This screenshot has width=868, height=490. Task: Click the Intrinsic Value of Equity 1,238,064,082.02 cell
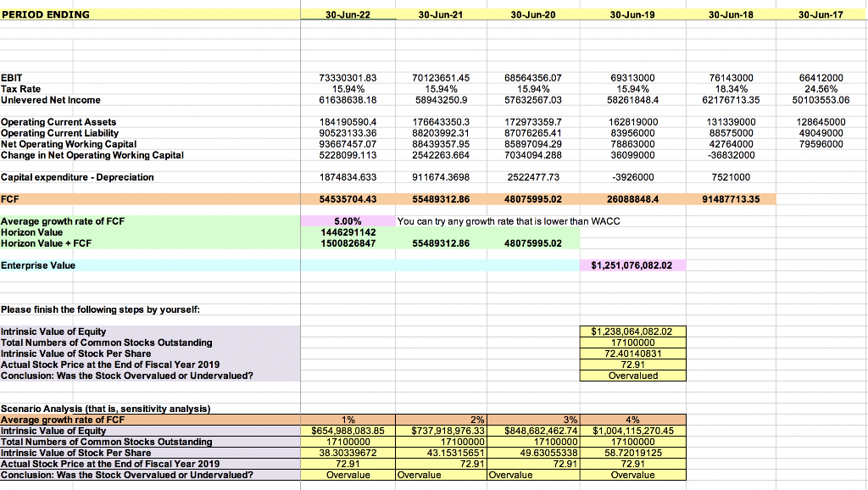point(632,331)
